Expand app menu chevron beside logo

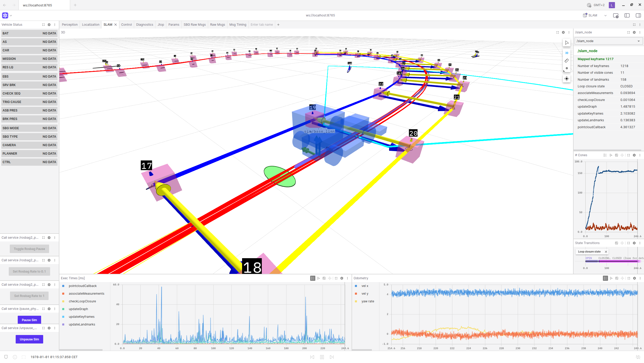11,16
